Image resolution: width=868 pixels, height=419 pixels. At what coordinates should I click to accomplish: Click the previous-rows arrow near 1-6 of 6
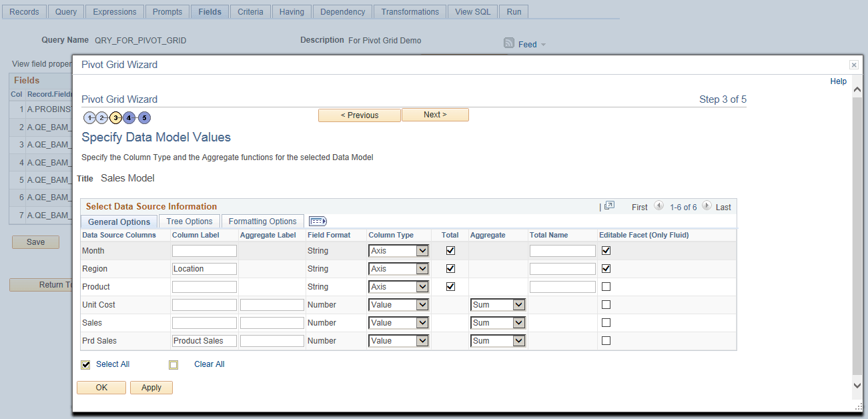(659, 207)
